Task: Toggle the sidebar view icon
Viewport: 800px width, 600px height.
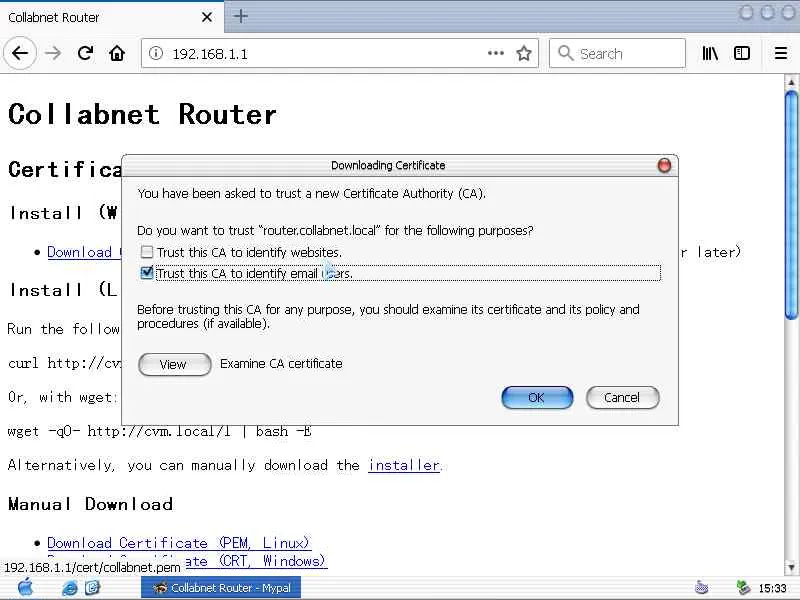Action: [741, 53]
